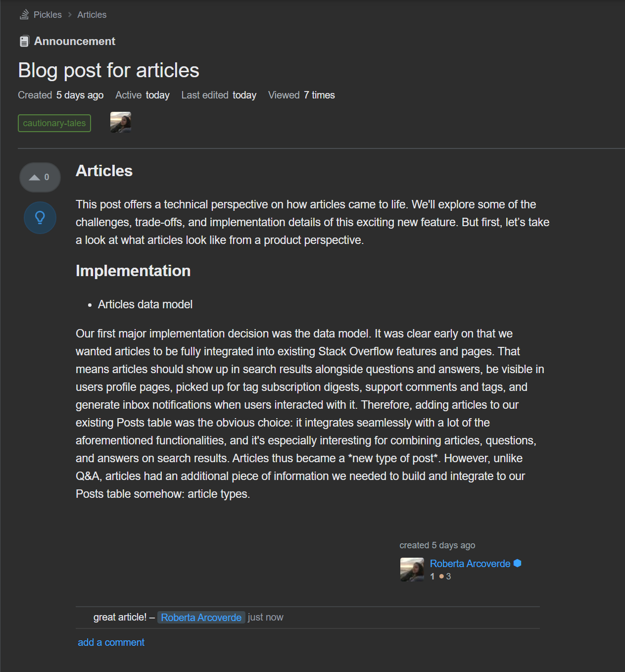Open Roberta Arcoverde link in the comment
625x672 pixels.
coord(201,618)
